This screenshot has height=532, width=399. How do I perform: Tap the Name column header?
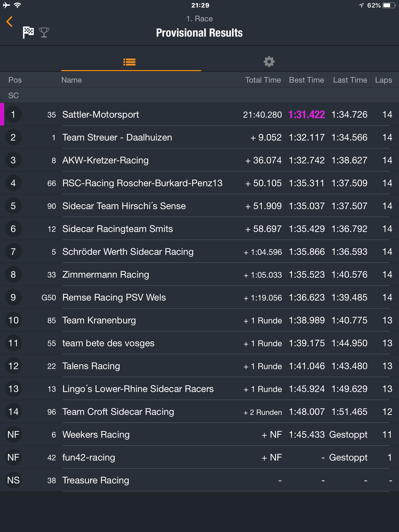pyautogui.click(x=71, y=80)
